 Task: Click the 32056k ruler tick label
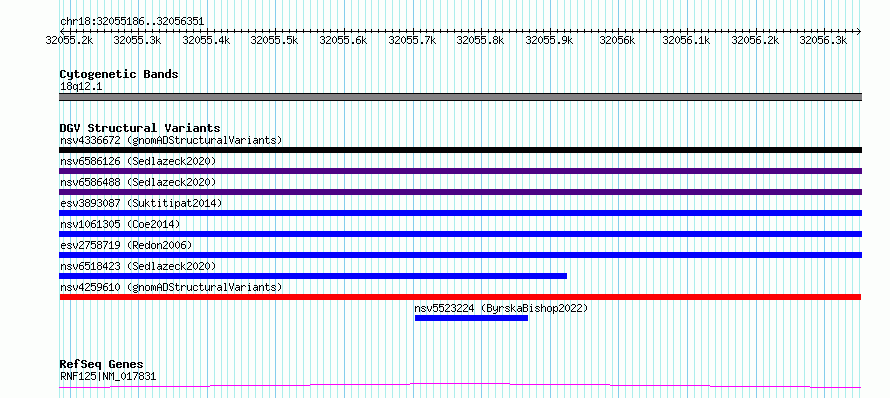(617, 40)
